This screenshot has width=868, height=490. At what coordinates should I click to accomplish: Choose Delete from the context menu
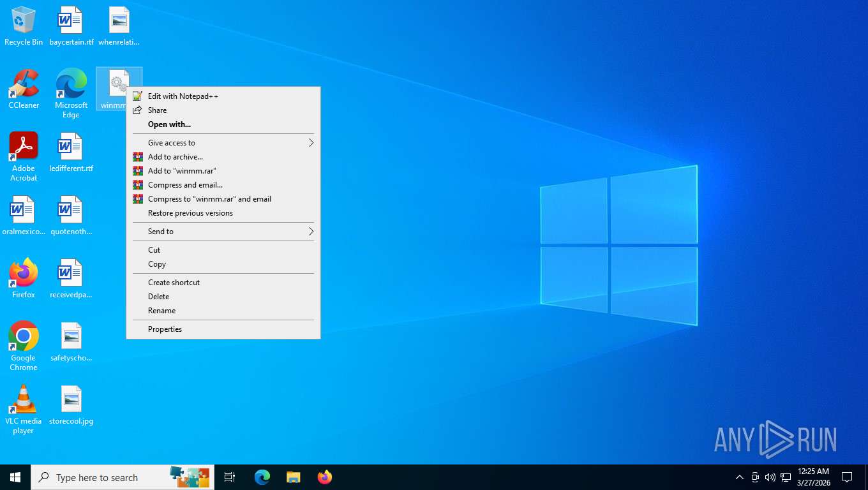click(223, 297)
